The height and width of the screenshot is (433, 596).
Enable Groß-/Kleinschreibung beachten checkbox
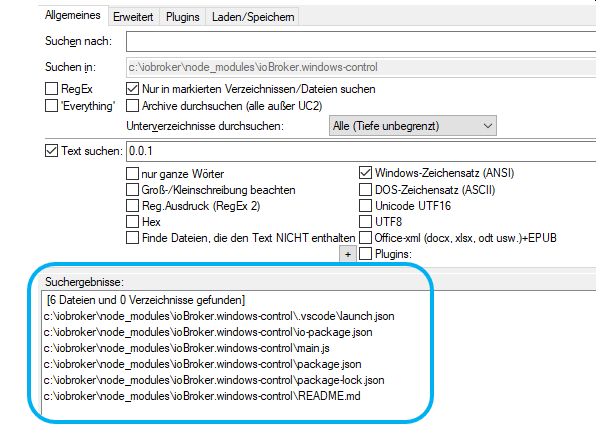[132, 189]
